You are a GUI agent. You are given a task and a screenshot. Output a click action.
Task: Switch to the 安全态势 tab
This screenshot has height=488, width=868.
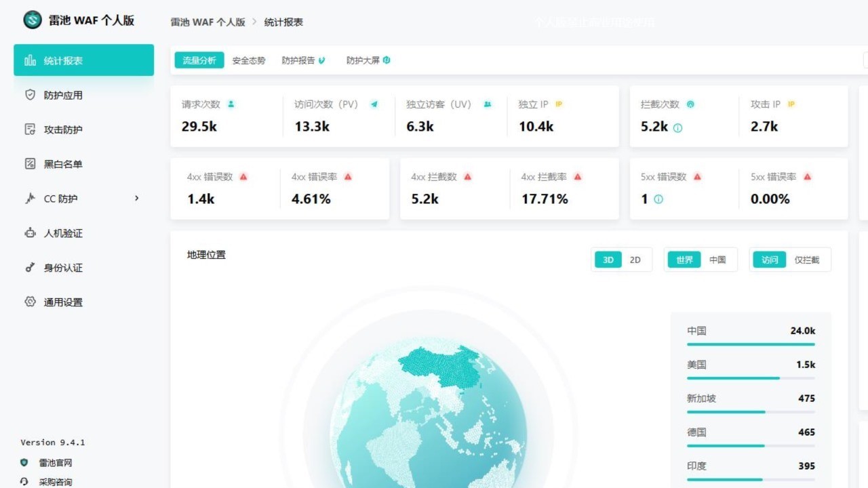[249, 60]
